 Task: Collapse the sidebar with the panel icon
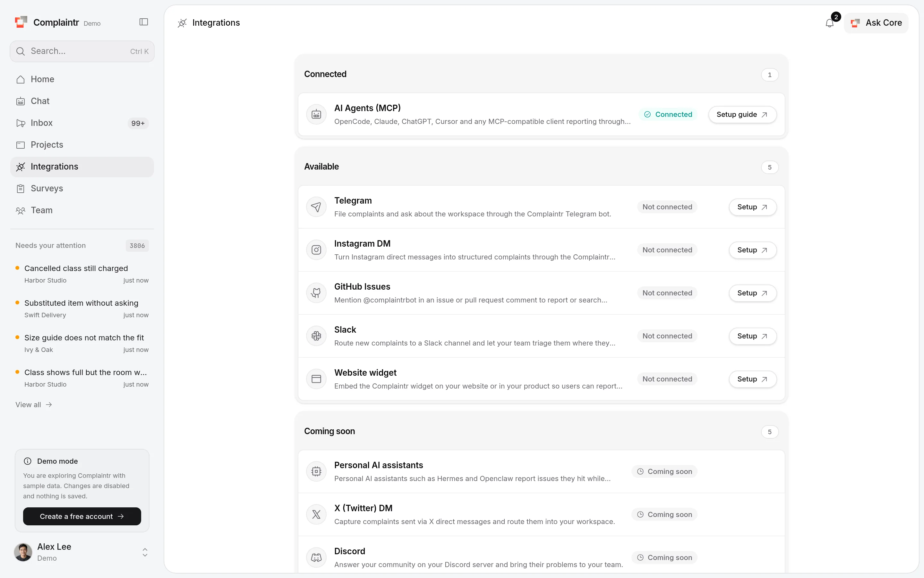(143, 22)
